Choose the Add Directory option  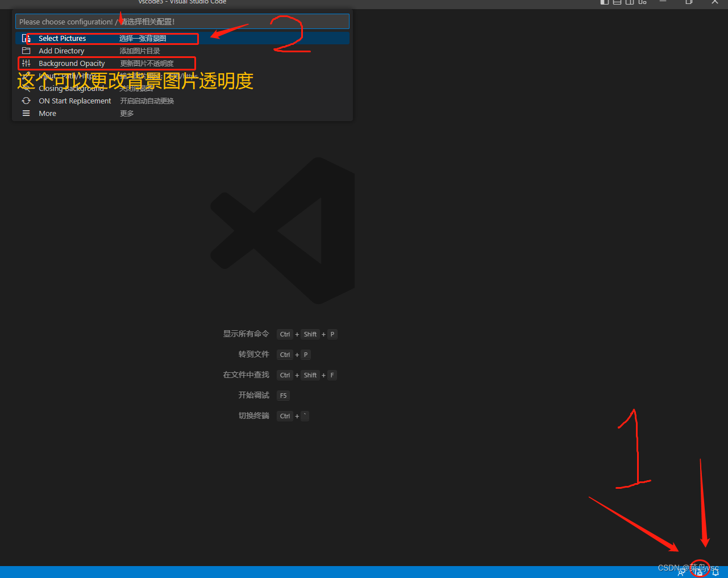(x=182, y=51)
